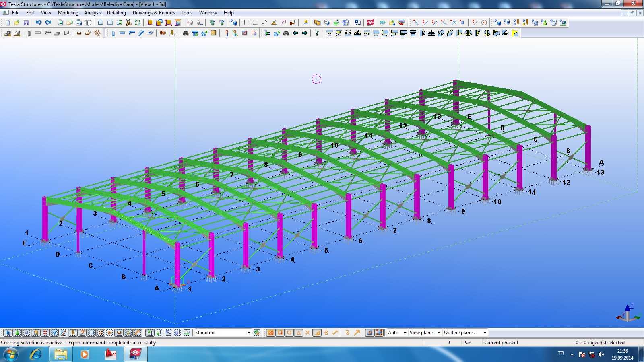Open the File menu
644x362 pixels.
click(16, 13)
